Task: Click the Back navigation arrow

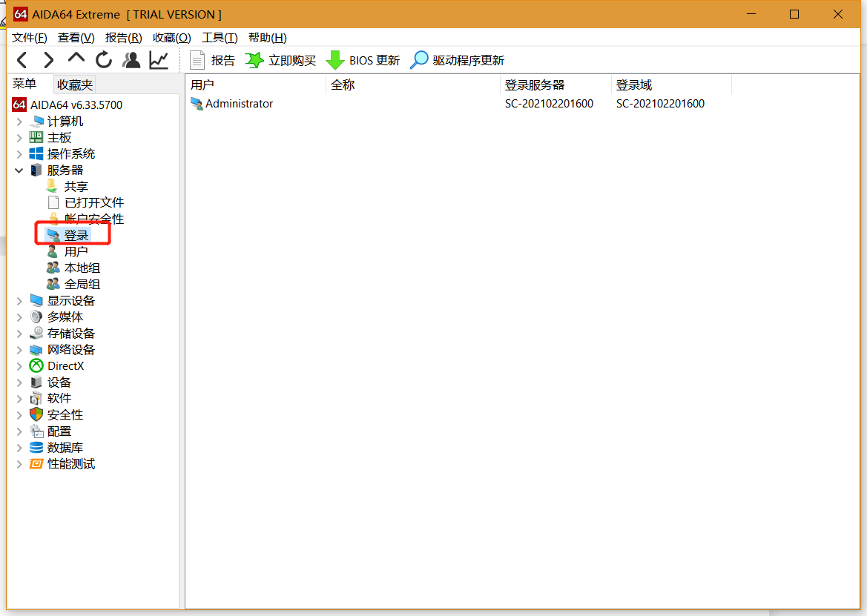Action: pos(22,60)
